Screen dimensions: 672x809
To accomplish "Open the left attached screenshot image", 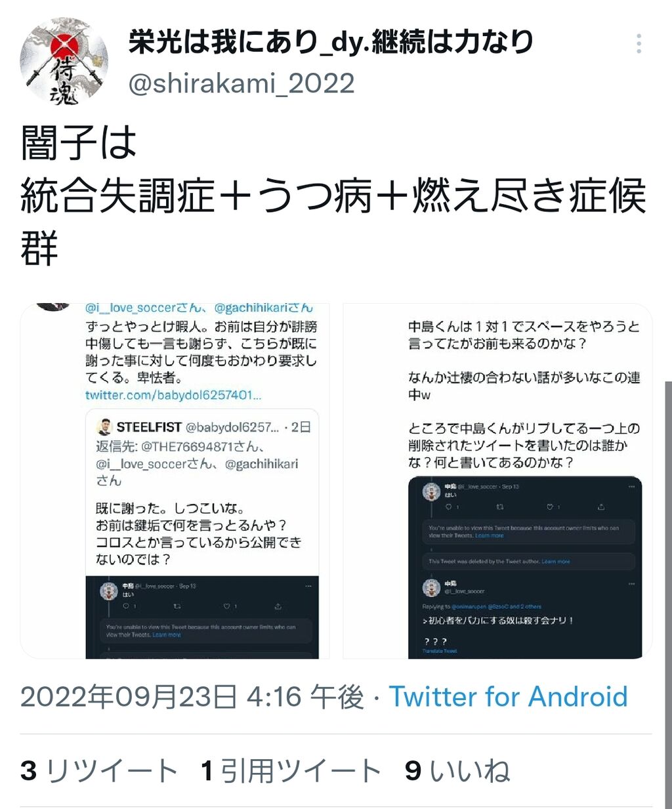I will tap(170, 481).
